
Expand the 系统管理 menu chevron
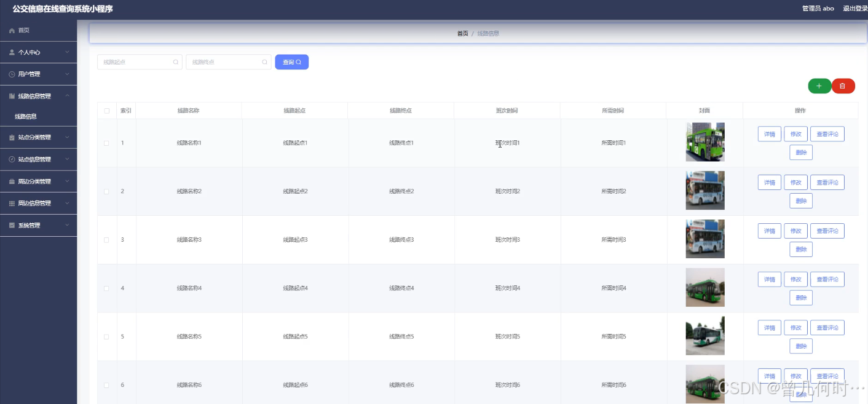tap(67, 225)
